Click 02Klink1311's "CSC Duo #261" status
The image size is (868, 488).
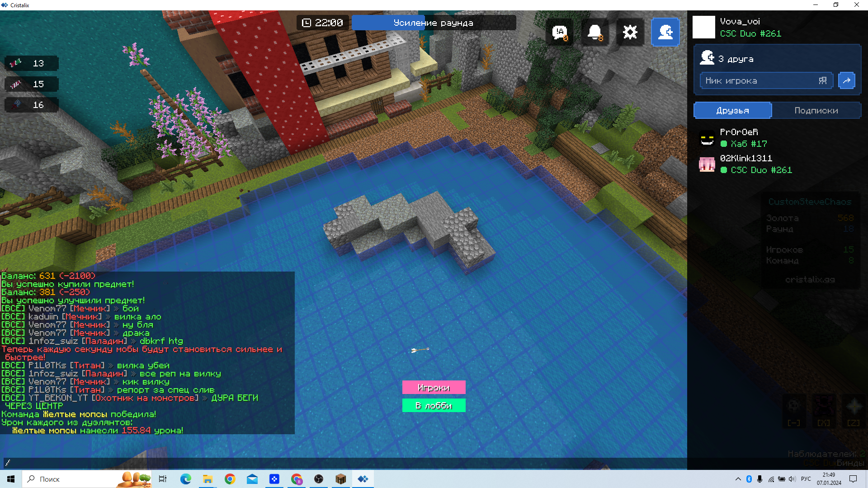[761, 170]
